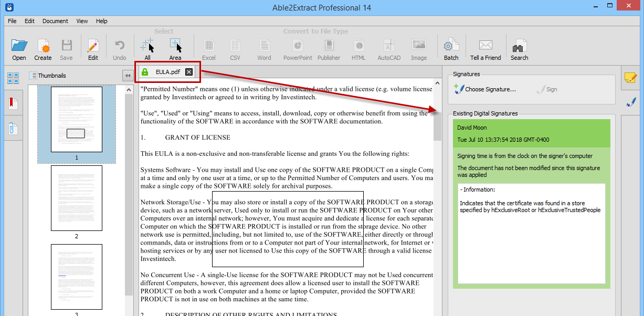Click the signature date Tue Jul 10 text
Screen dimensions: 644x316
coord(502,140)
